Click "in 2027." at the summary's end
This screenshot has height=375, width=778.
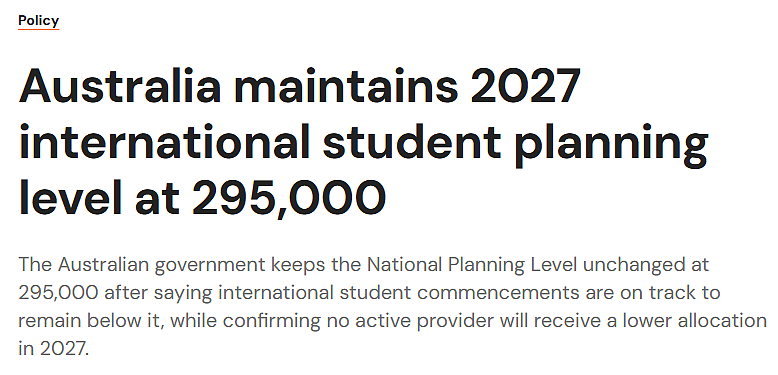tap(54, 349)
